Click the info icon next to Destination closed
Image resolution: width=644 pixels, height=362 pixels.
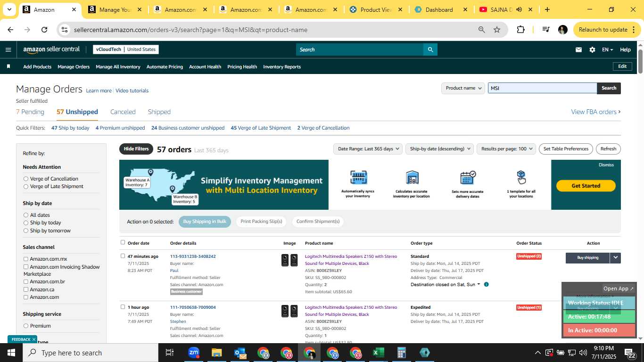(486, 284)
